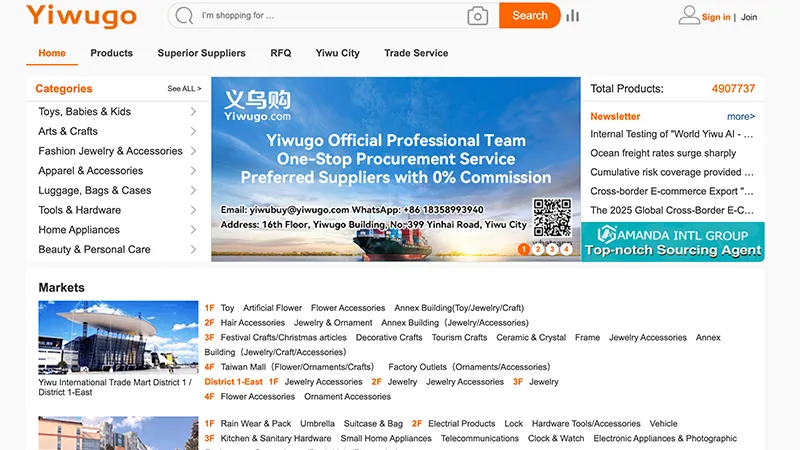Click District 1-East link

[234, 382]
